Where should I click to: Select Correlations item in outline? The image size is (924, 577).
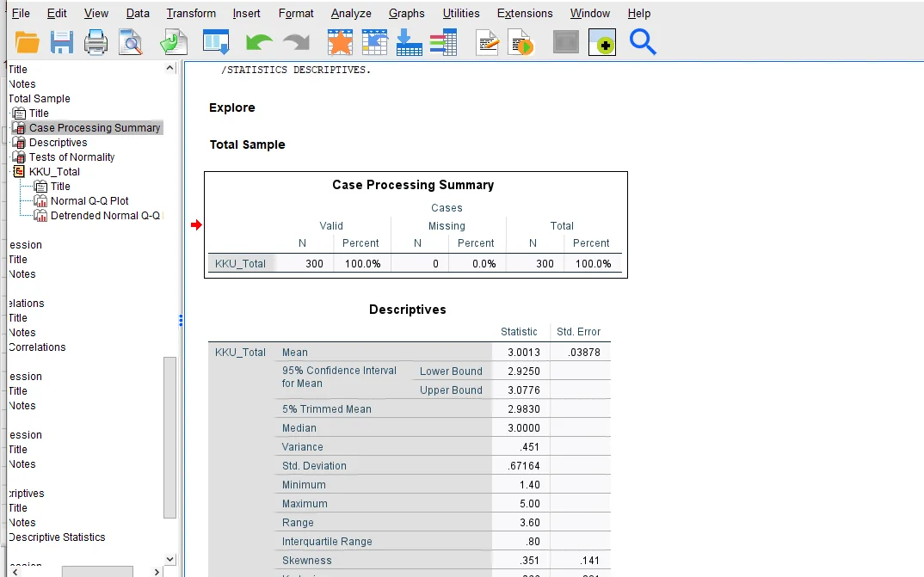pos(37,347)
